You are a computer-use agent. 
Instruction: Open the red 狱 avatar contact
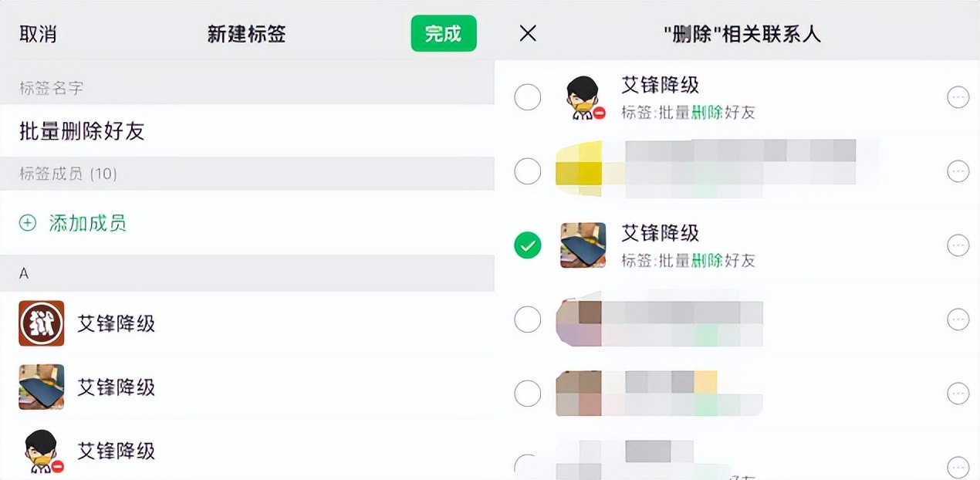point(41,323)
